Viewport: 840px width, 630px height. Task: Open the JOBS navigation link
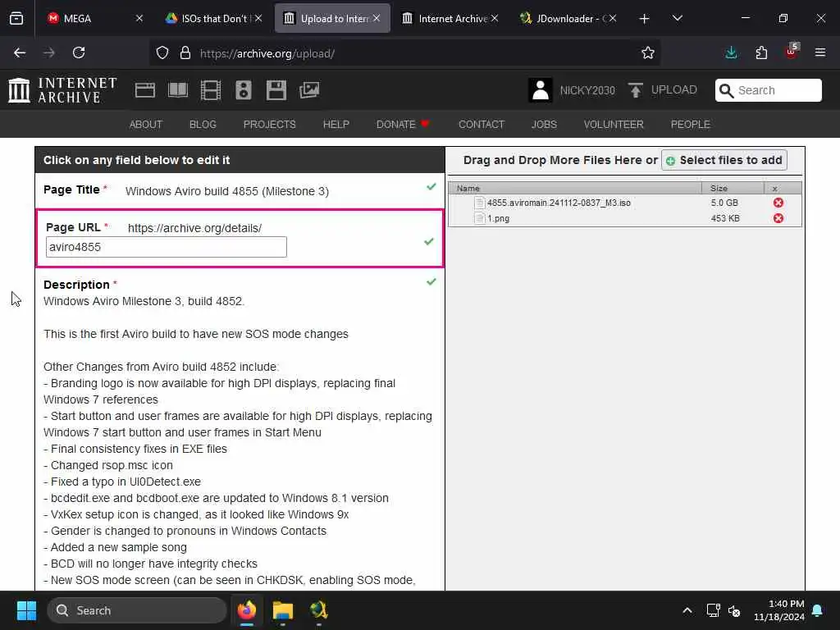point(545,125)
